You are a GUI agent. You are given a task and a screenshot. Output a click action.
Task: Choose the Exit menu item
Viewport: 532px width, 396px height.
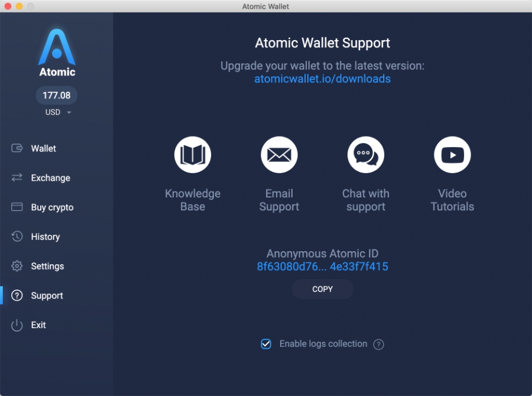point(38,325)
